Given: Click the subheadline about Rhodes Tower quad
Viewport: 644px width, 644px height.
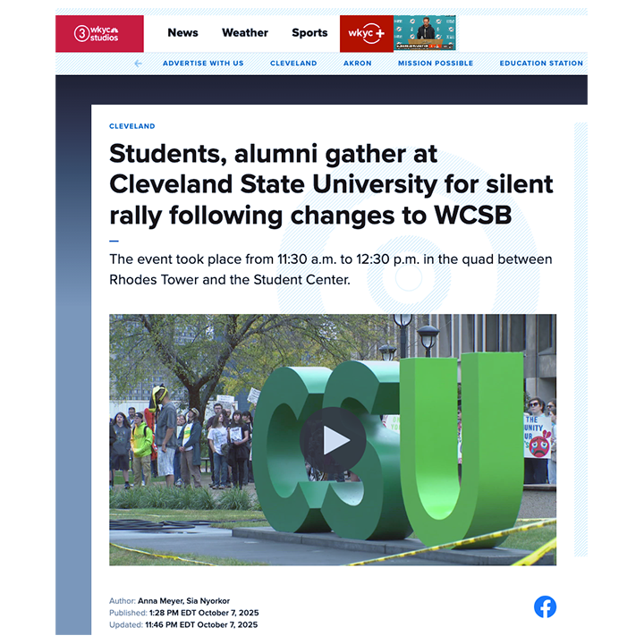Looking at the screenshot, I should click(x=331, y=269).
